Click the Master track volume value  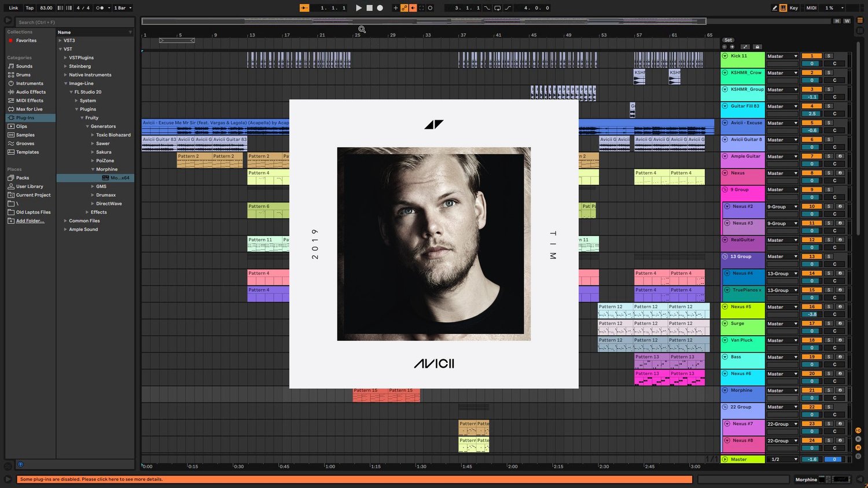click(812, 460)
